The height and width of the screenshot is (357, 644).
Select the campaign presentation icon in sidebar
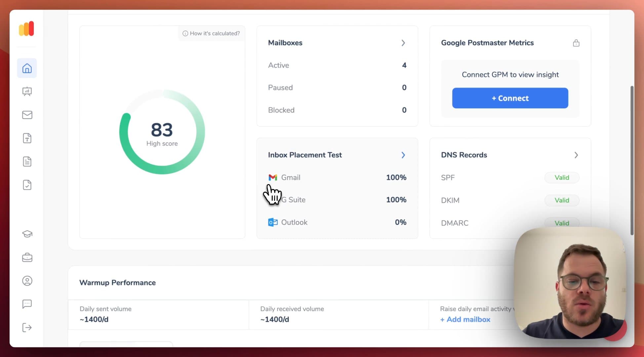[26, 92]
